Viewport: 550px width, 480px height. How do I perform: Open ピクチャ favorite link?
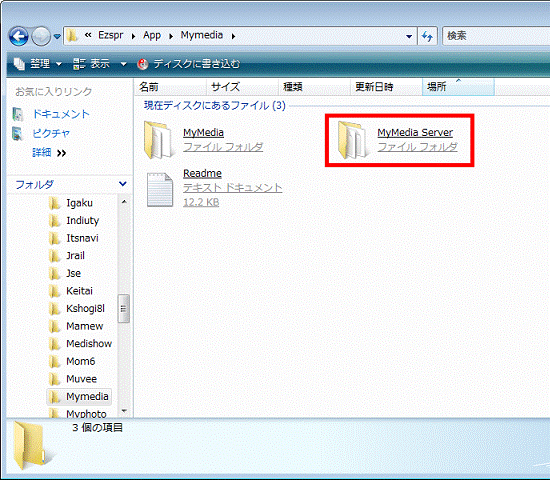pos(51,133)
